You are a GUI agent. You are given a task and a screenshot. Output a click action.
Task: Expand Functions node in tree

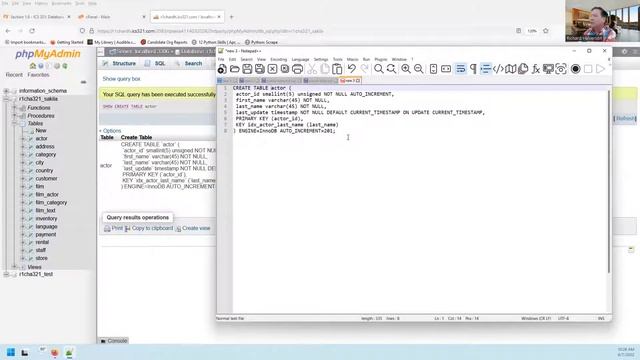tap(15, 108)
